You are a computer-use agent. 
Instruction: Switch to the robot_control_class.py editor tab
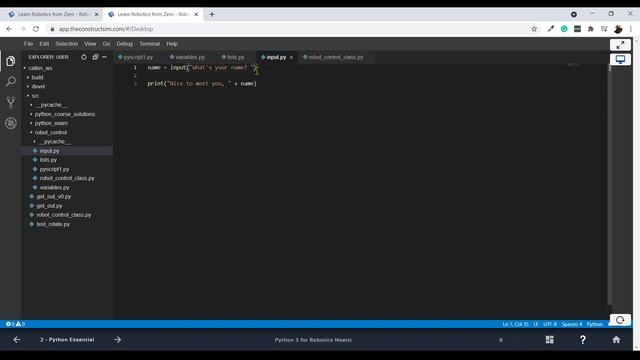pyautogui.click(x=336, y=58)
